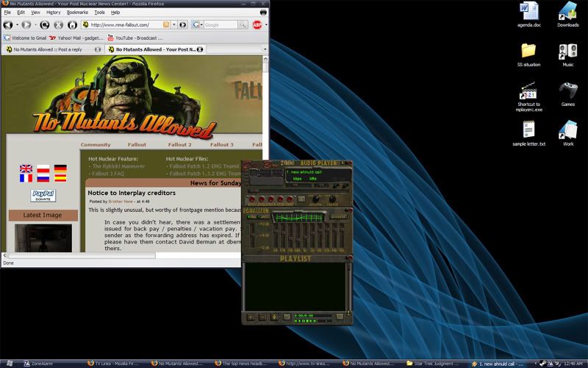Open the Bookmarks menu
The width and height of the screenshot is (588, 368).
click(x=77, y=13)
